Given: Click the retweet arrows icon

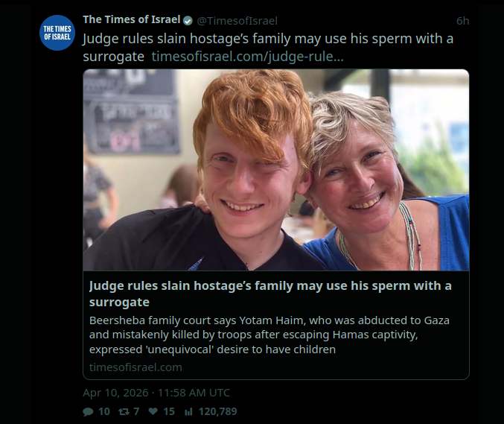Looking at the screenshot, I should click(x=126, y=411).
